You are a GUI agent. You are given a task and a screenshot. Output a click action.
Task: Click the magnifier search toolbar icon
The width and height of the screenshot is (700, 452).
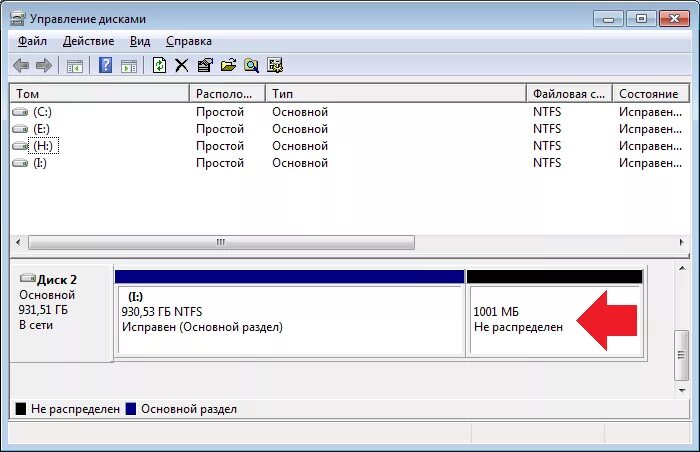click(x=251, y=65)
